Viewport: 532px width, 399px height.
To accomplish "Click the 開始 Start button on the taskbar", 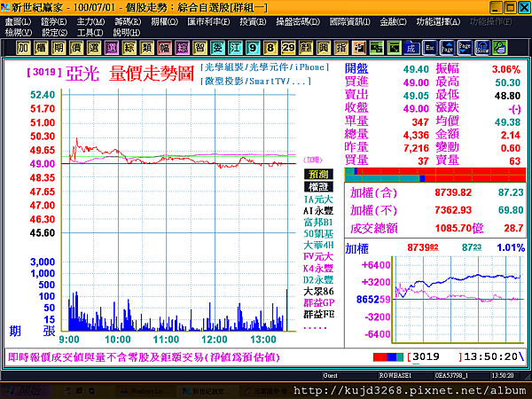I will click(24, 391).
